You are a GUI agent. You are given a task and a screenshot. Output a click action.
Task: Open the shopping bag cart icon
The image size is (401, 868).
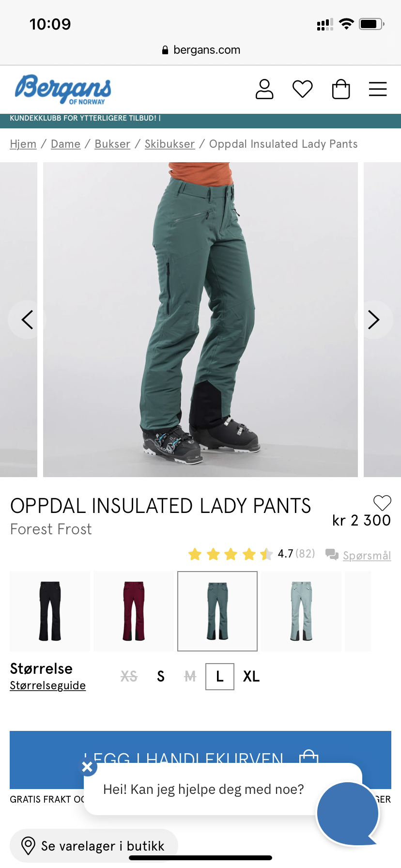(341, 89)
